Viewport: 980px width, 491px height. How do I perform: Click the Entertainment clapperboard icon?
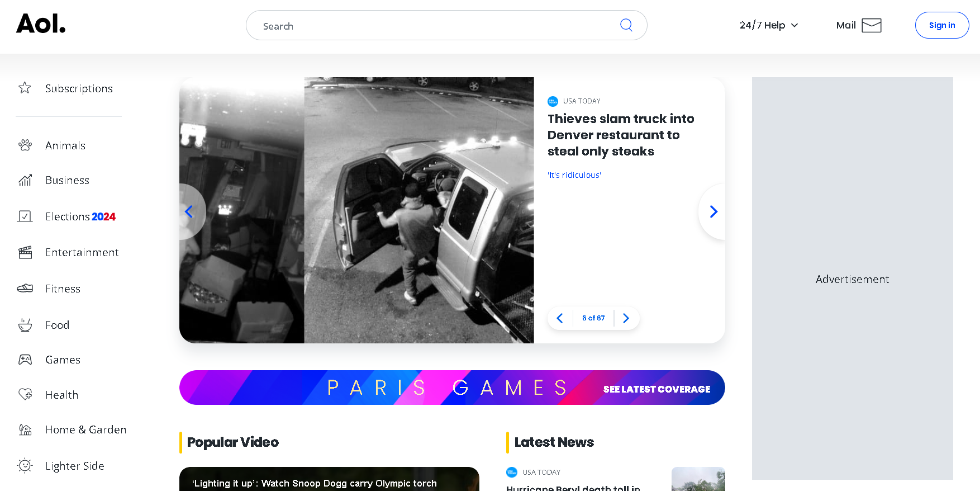tap(25, 252)
